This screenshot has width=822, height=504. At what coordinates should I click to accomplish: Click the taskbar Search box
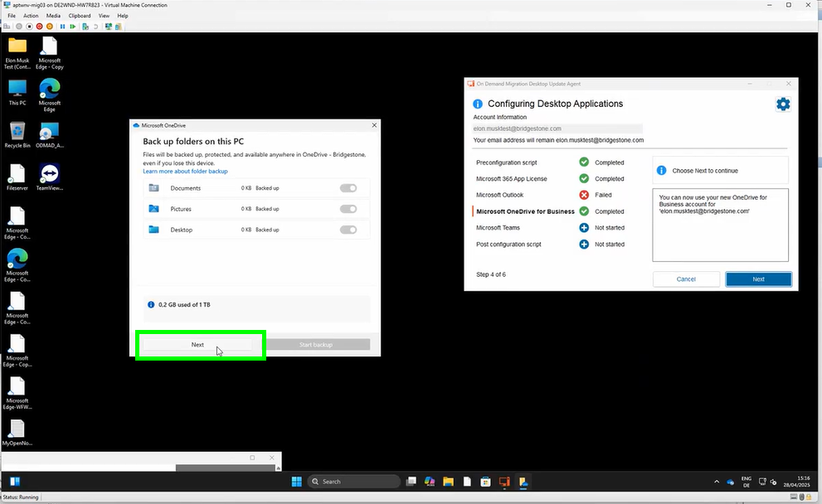[x=354, y=482]
